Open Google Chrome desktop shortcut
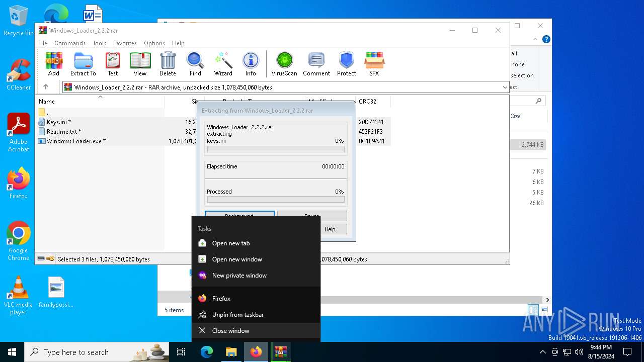644x362 pixels. (x=18, y=241)
